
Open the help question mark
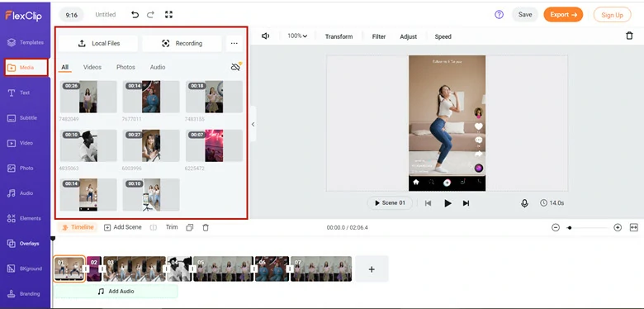pyautogui.click(x=499, y=14)
